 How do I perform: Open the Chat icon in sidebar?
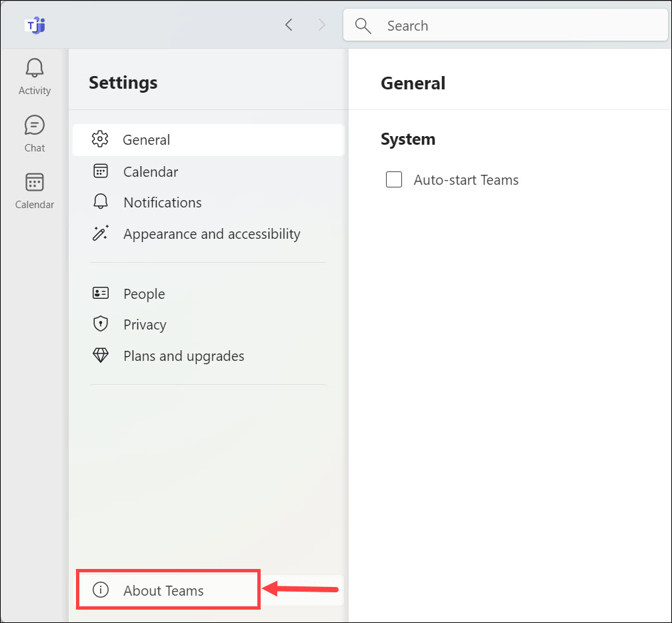pyautogui.click(x=35, y=125)
